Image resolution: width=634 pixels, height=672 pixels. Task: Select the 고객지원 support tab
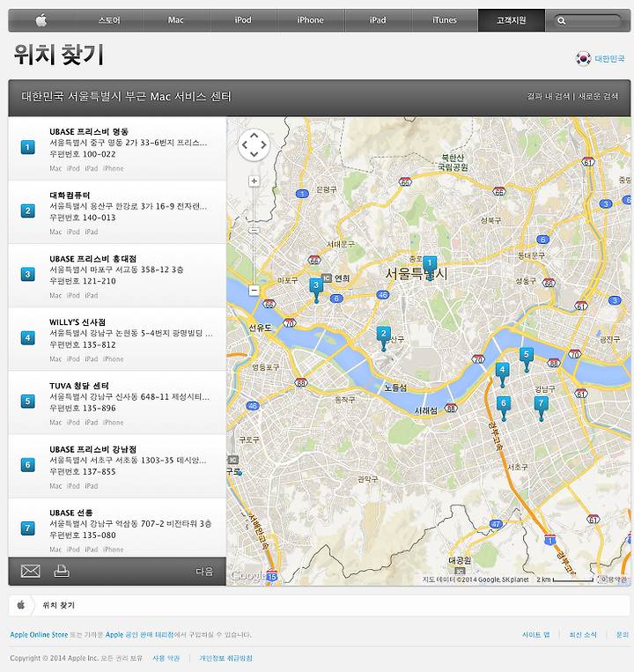pos(511,20)
